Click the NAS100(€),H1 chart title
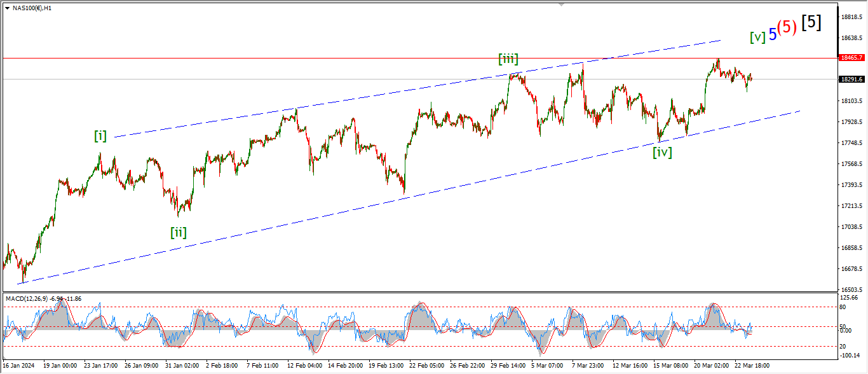The image size is (868, 374). coord(32,8)
